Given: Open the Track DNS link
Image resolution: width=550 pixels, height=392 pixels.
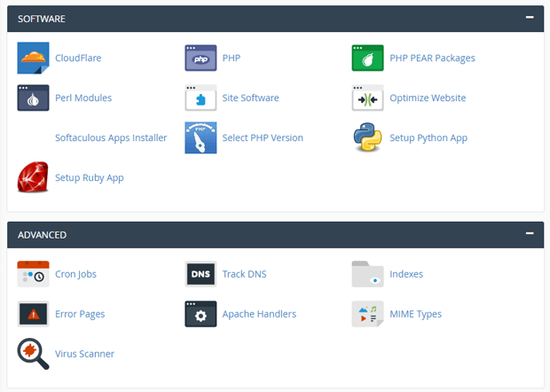Looking at the screenshot, I should (245, 274).
